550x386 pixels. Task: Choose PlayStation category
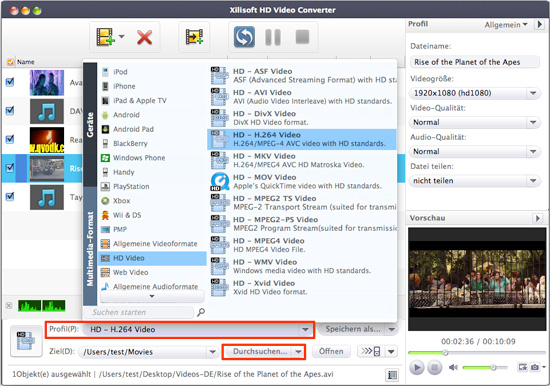(x=152, y=187)
